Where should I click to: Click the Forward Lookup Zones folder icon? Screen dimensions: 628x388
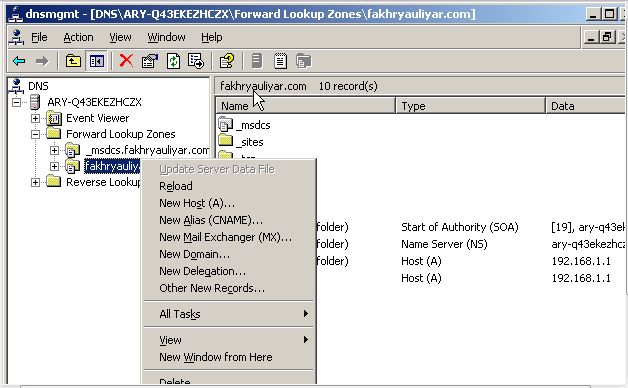tap(54, 134)
